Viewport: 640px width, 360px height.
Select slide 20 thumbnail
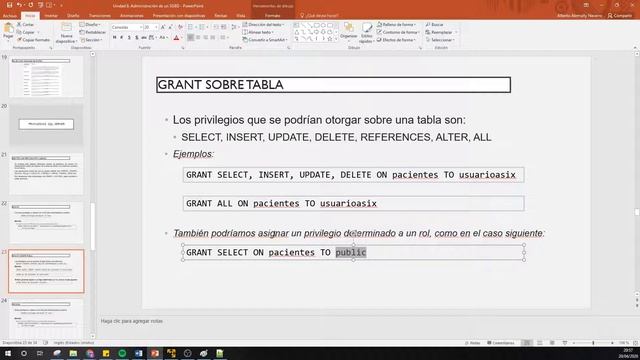46,124
